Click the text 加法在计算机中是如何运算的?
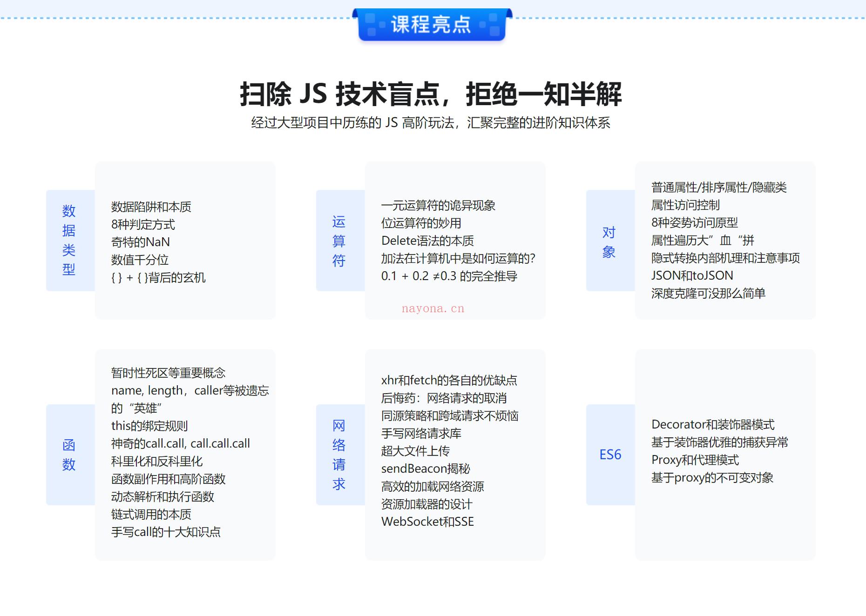 click(x=459, y=259)
